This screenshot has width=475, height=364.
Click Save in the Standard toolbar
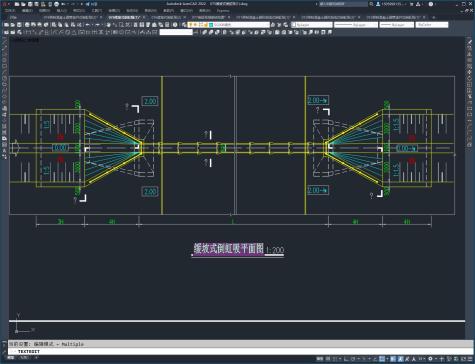(19, 25)
